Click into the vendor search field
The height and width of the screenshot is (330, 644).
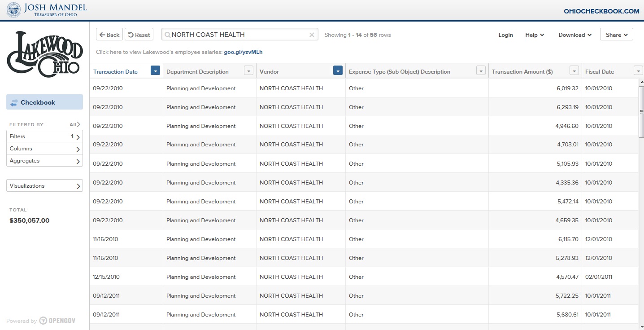click(238, 35)
